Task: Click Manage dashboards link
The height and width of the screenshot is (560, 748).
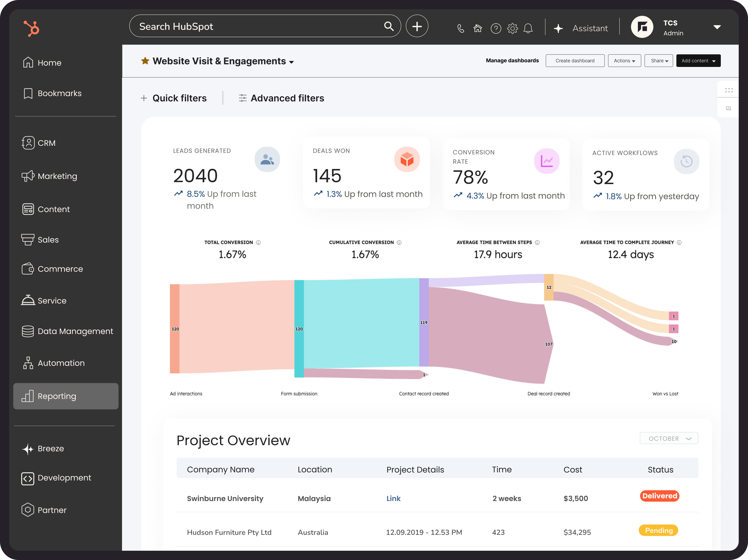Action: pyautogui.click(x=512, y=60)
